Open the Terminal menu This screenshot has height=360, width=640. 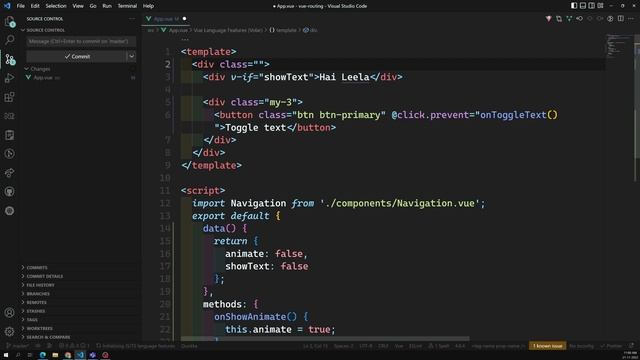point(127,6)
